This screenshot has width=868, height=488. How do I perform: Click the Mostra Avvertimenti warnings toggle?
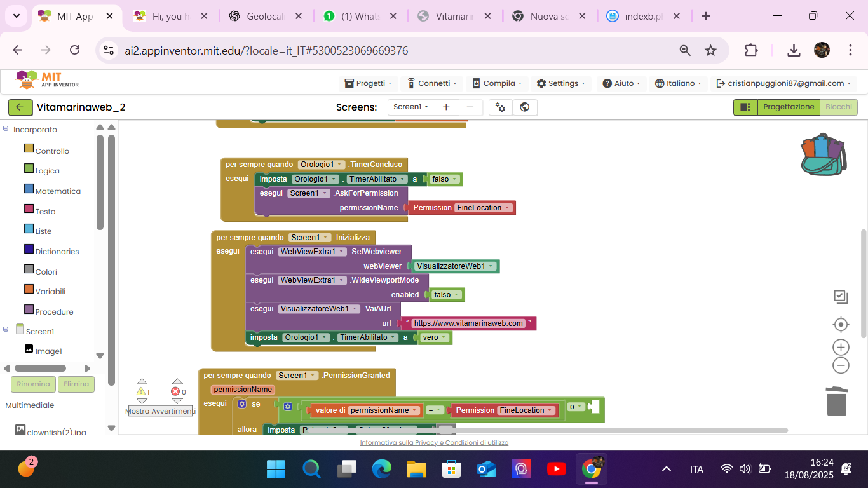pyautogui.click(x=160, y=411)
